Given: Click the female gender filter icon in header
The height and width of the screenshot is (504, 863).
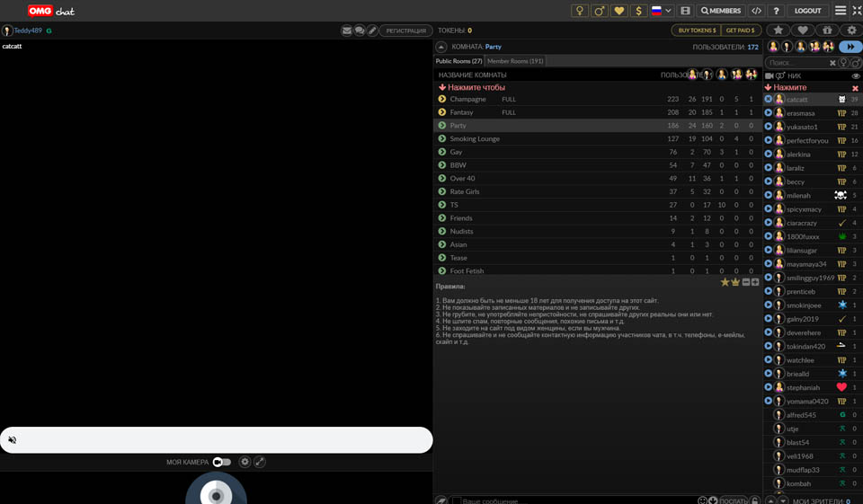Looking at the screenshot, I should click(x=580, y=11).
